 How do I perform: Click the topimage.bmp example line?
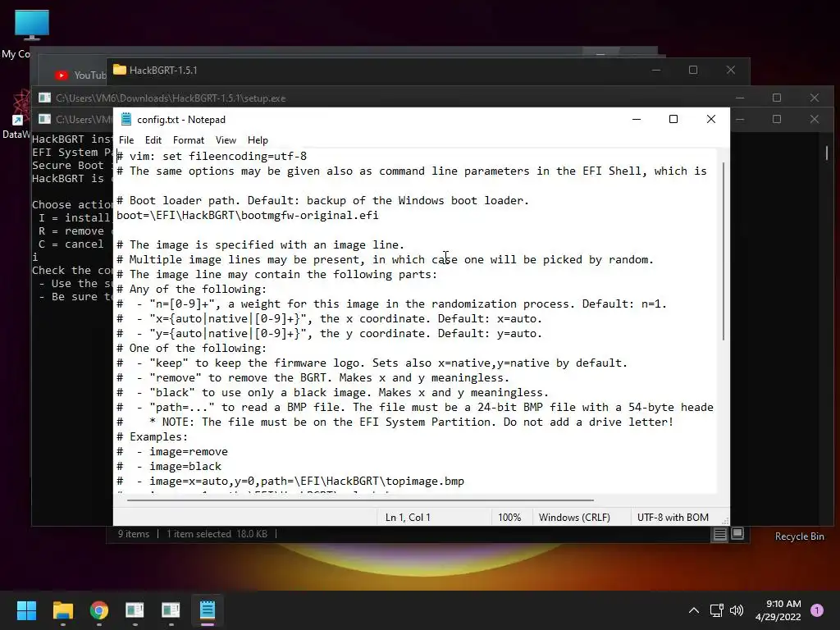pos(290,481)
